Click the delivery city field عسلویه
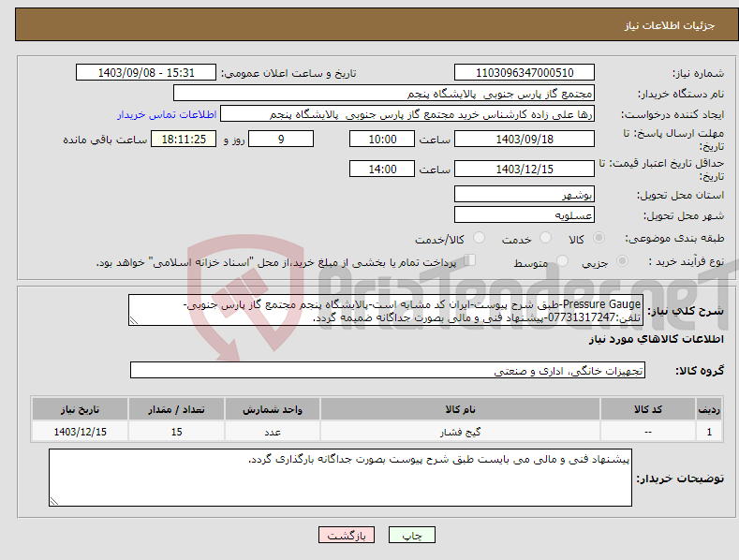This screenshot has height=560, width=739. 525,215
